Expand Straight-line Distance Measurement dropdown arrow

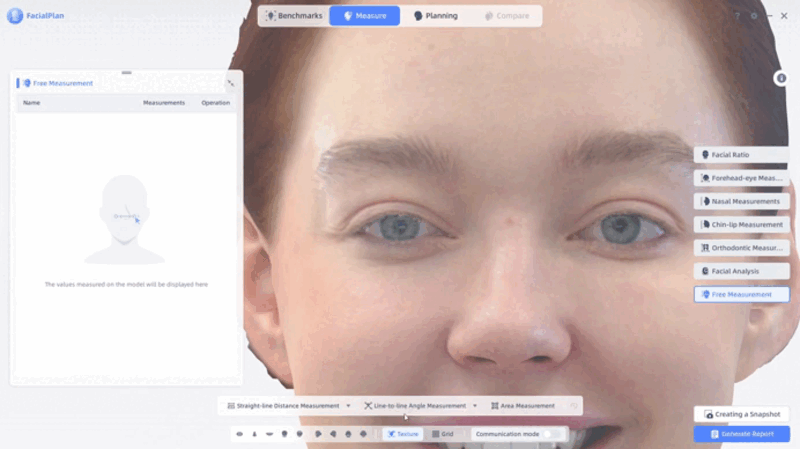click(348, 406)
